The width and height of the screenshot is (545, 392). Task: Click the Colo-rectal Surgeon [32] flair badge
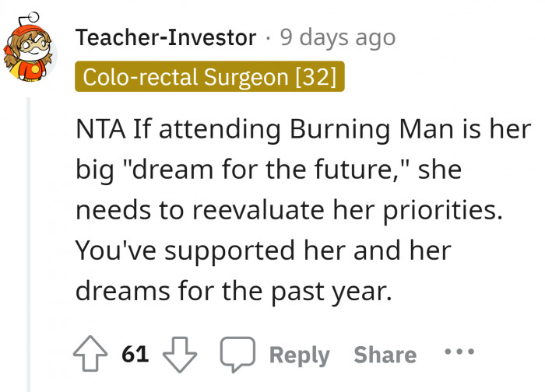click(x=209, y=77)
